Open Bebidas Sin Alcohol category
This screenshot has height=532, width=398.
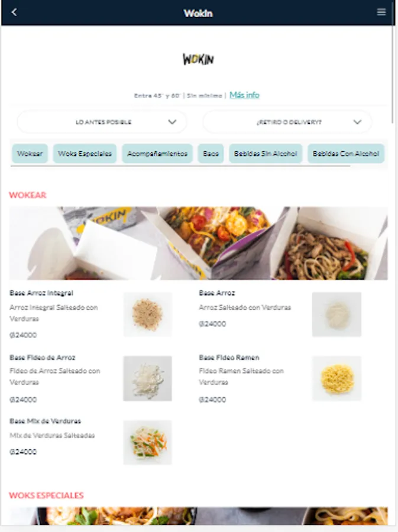coord(266,154)
